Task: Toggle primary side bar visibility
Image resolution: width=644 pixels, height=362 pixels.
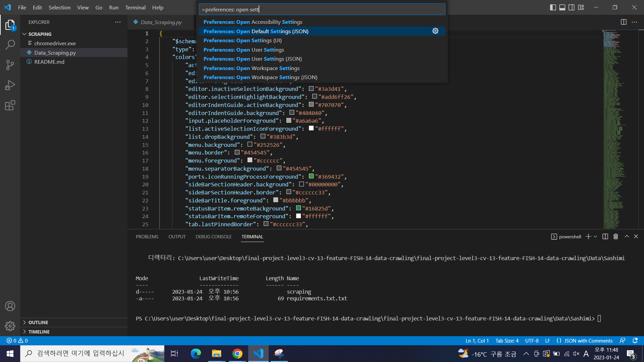Action: point(553,7)
